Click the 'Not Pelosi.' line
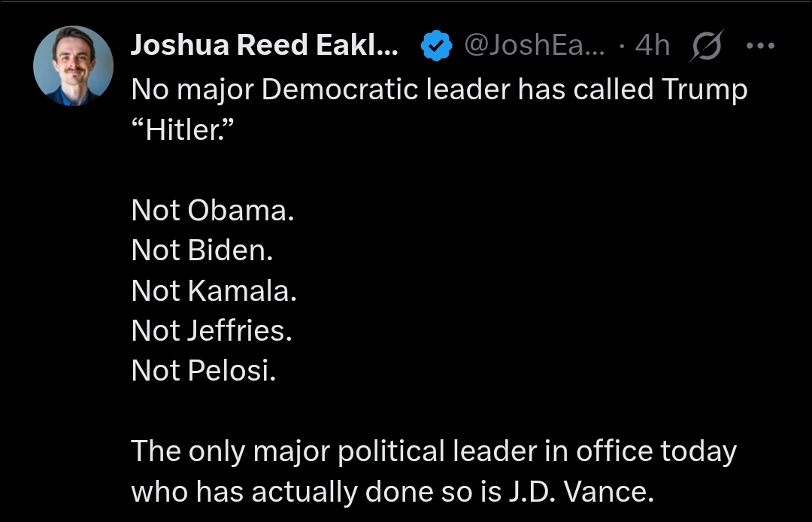 coord(203,370)
